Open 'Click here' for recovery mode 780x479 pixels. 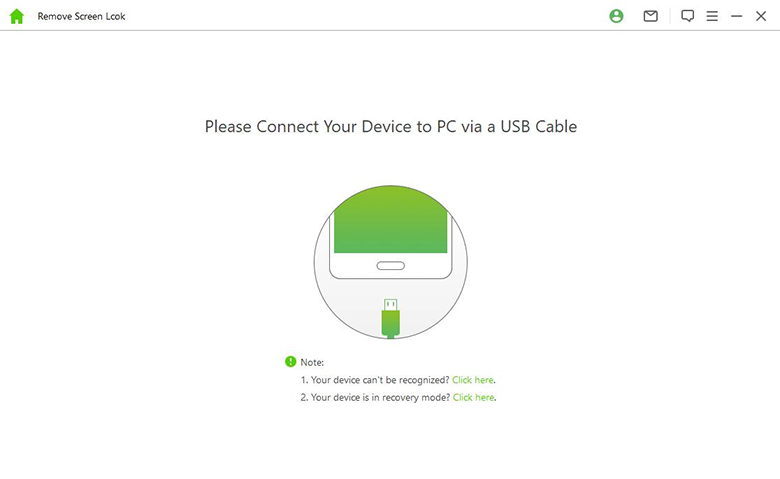click(x=474, y=397)
